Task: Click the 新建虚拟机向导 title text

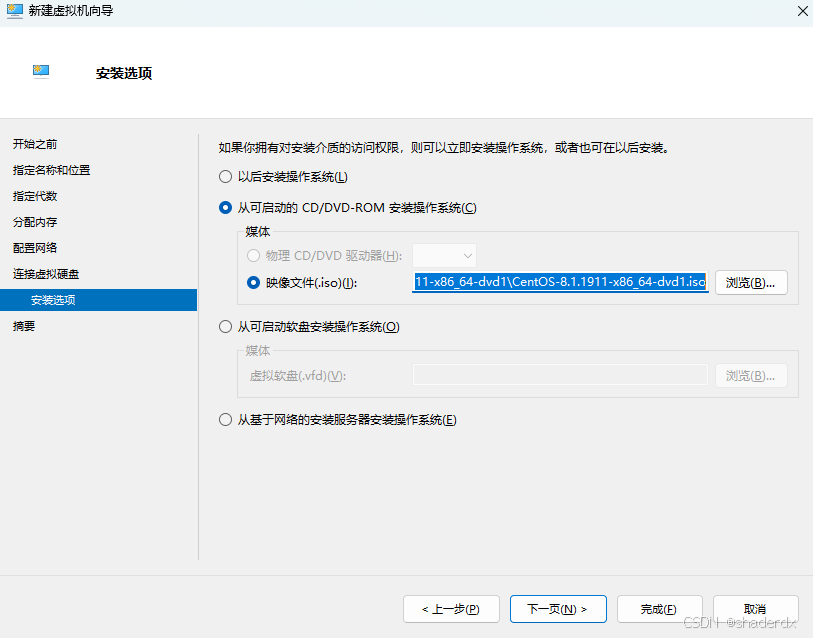Action: tap(71, 11)
